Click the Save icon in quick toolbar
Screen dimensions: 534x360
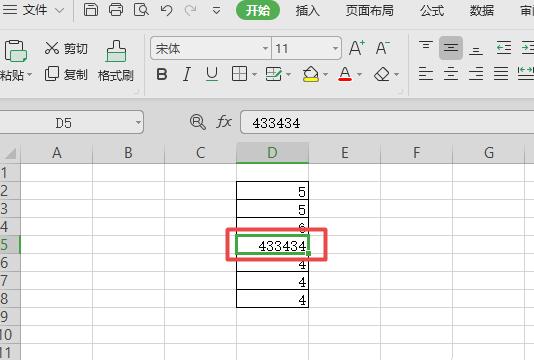pos(91,10)
